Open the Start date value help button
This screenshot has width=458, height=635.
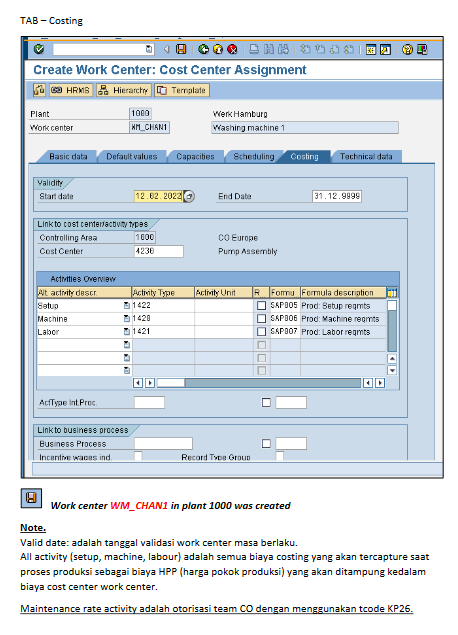tap(189, 196)
